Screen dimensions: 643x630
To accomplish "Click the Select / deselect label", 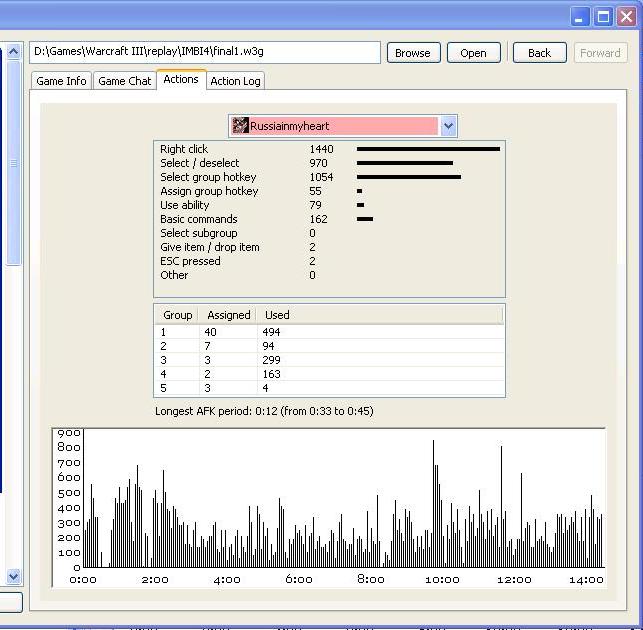I will 200,163.
